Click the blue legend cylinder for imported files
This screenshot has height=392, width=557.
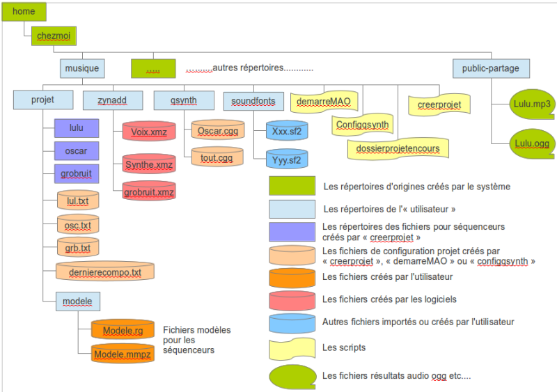(x=292, y=323)
